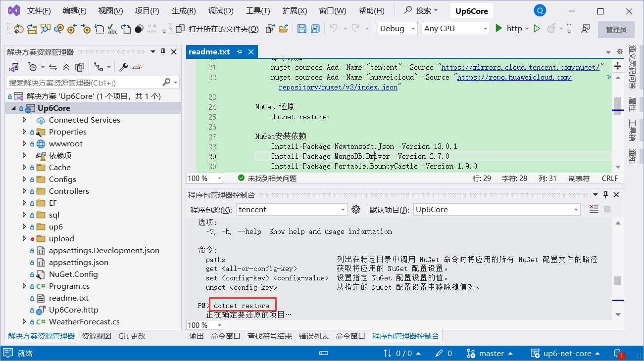644x361 pixels.
Task: Click the Solution Explorer search box
Action: 84,83
